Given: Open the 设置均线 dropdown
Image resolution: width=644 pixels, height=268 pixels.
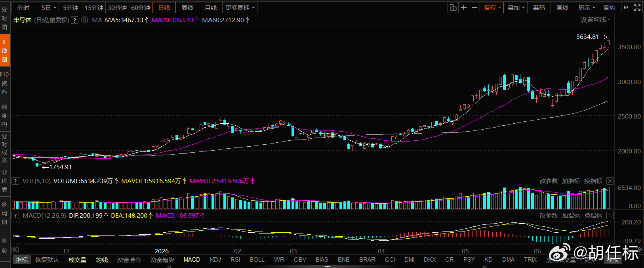Looking at the screenshot, I should coord(595,20).
